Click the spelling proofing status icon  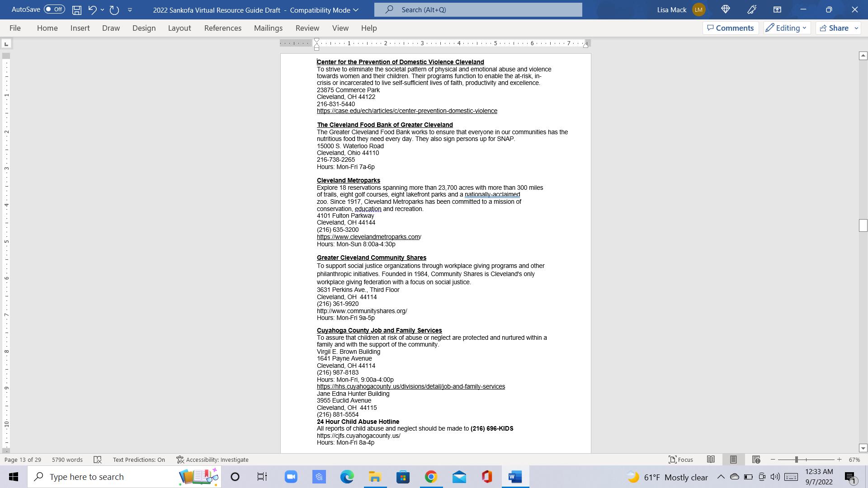click(x=98, y=460)
